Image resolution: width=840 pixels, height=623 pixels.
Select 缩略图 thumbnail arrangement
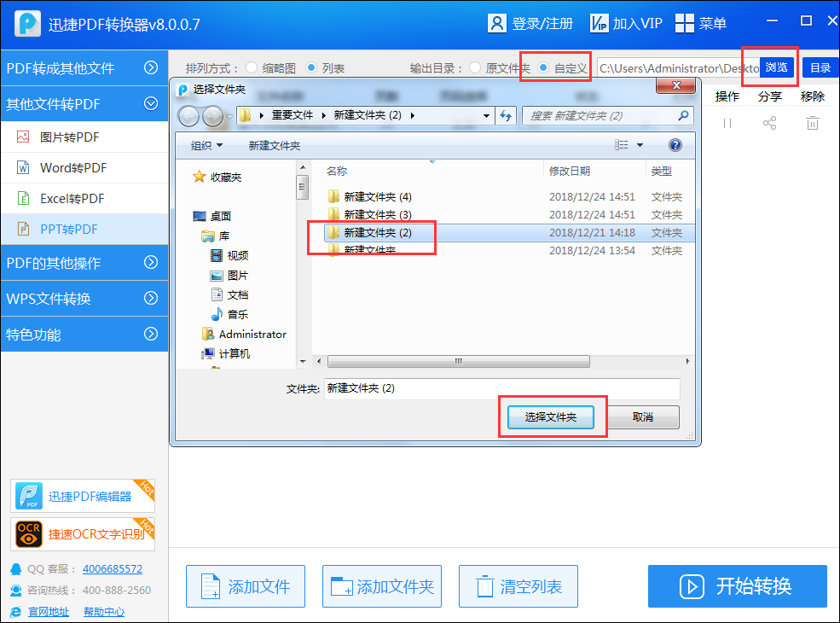point(252,68)
